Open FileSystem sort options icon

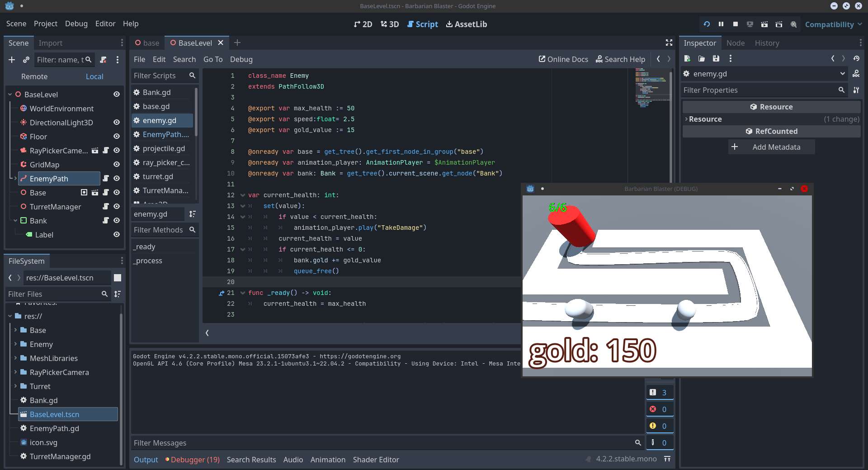[118, 294]
